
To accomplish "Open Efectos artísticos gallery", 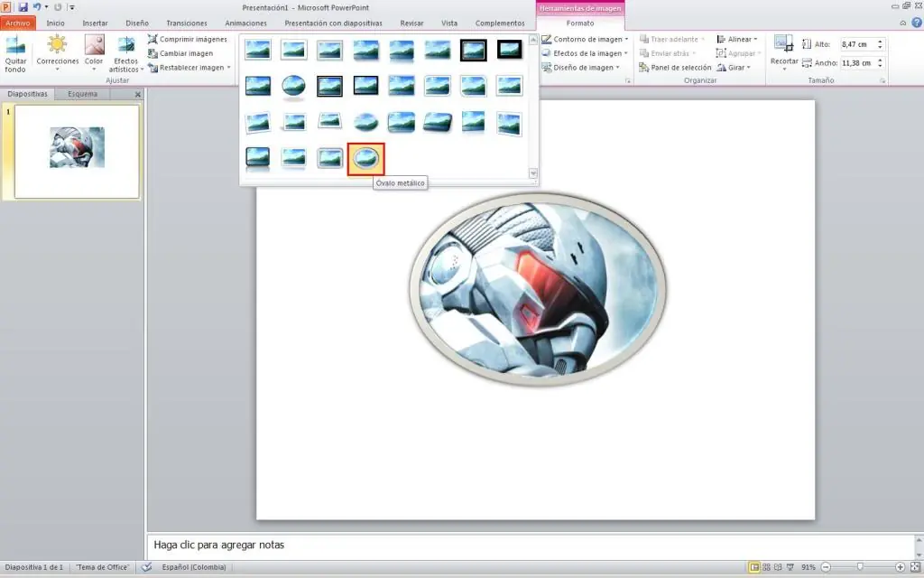I will pos(126,53).
